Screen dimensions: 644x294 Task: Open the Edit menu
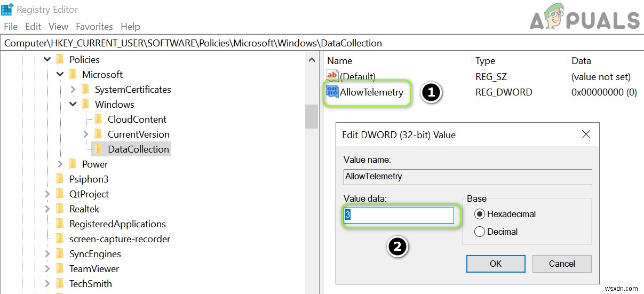pos(33,26)
